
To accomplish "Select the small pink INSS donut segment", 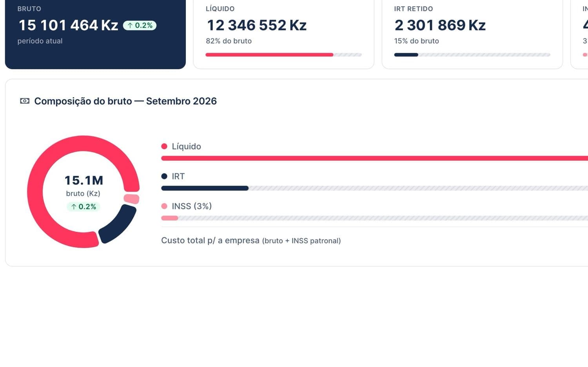I will 132,199.
